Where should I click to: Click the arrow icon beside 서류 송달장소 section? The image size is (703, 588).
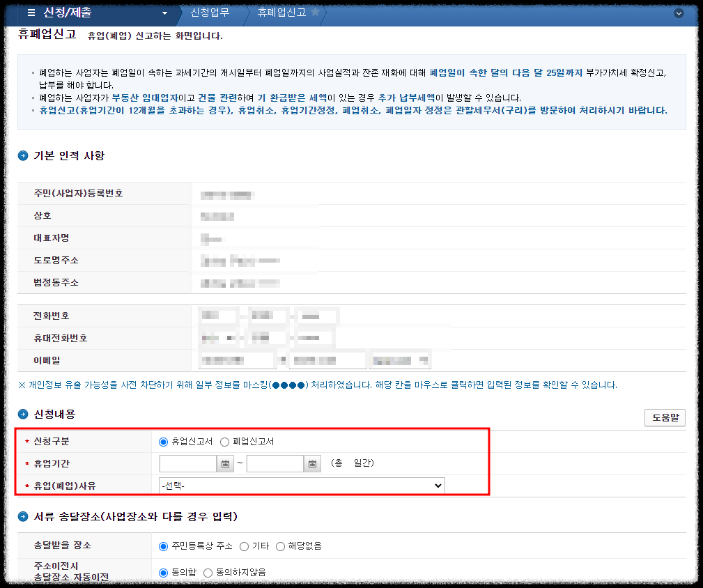(x=22, y=516)
